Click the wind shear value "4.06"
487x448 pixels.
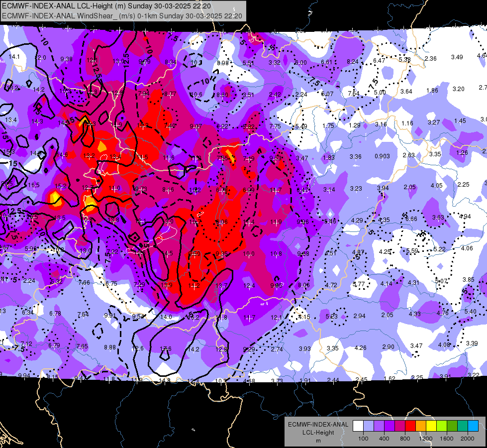(x=467, y=248)
